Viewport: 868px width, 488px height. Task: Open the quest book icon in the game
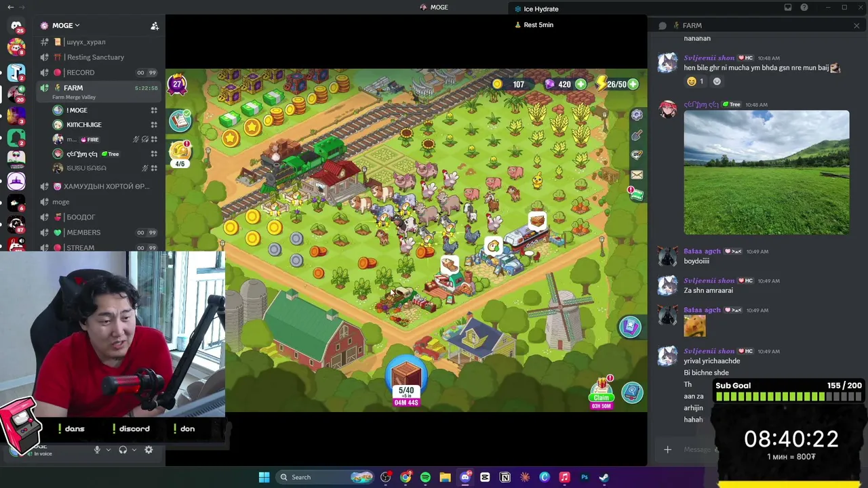(180, 121)
